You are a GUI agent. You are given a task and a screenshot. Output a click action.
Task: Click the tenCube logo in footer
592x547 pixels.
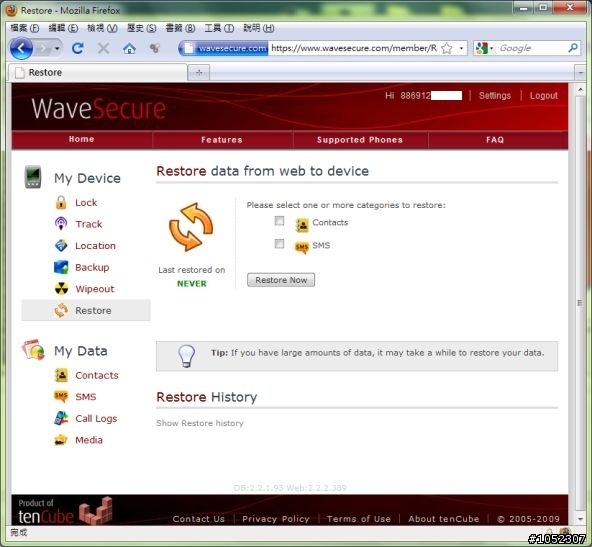pos(65,512)
